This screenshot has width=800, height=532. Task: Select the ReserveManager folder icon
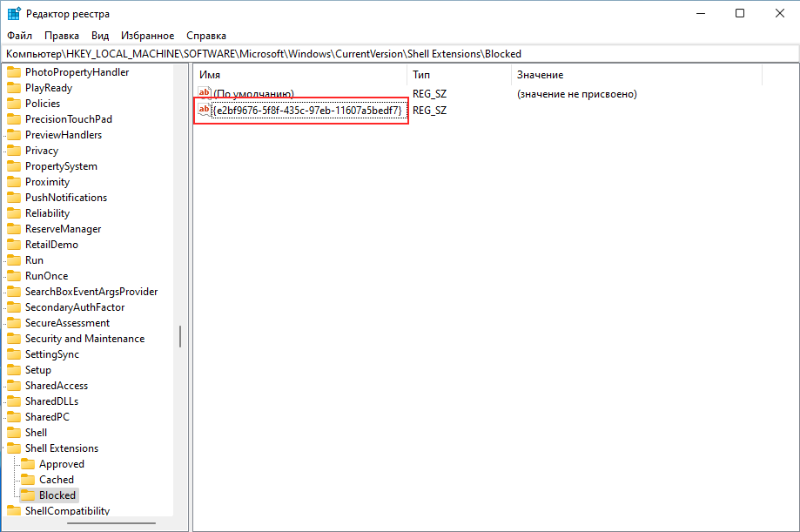point(14,229)
